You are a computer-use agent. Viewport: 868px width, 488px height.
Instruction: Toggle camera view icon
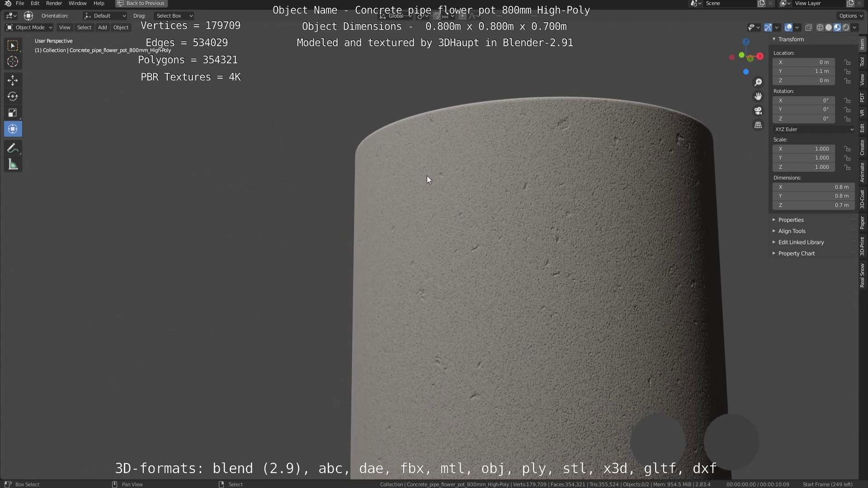click(758, 111)
